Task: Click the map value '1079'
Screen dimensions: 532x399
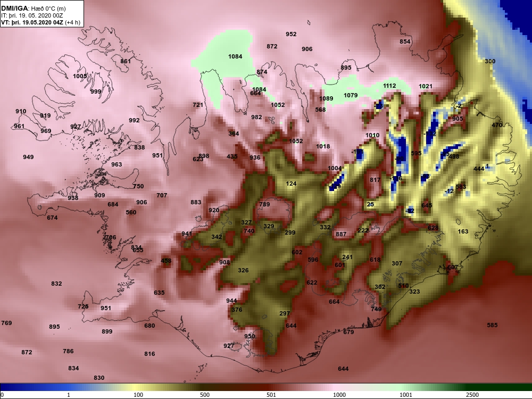Action: (x=351, y=95)
